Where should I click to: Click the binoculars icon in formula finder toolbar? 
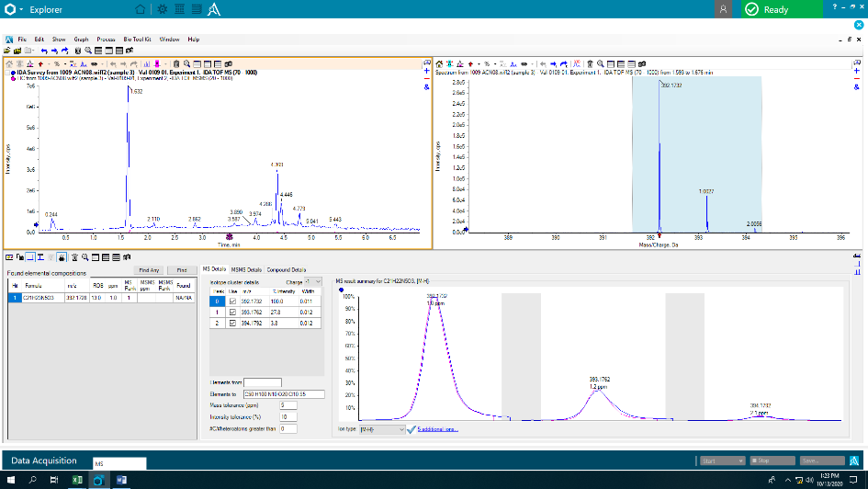click(127, 257)
